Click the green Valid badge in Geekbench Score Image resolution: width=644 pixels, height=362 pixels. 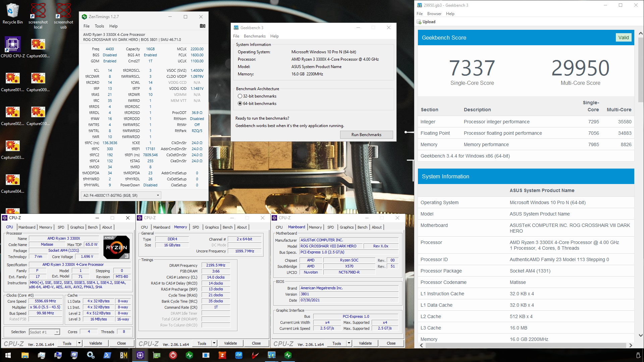(x=624, y=38)
